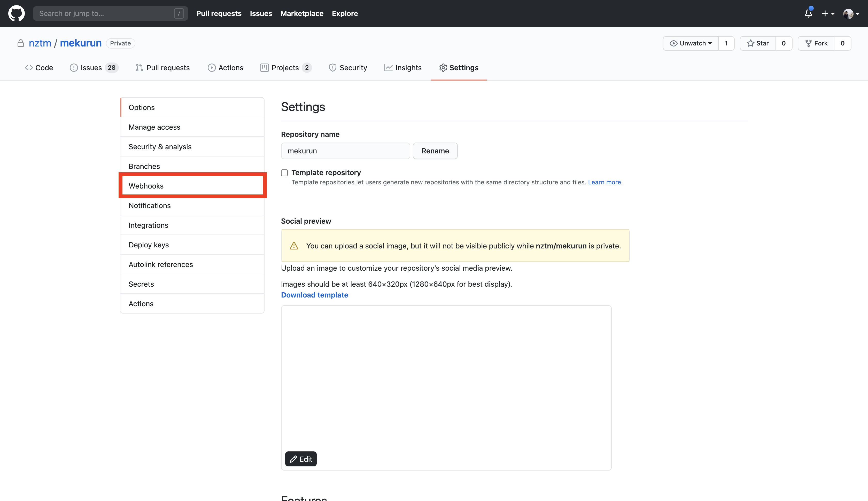Image resolution: width=868 pixels, height=501 pixels.
Task: Expand the Unwatch dropdown
Action: tap(691, 43)
